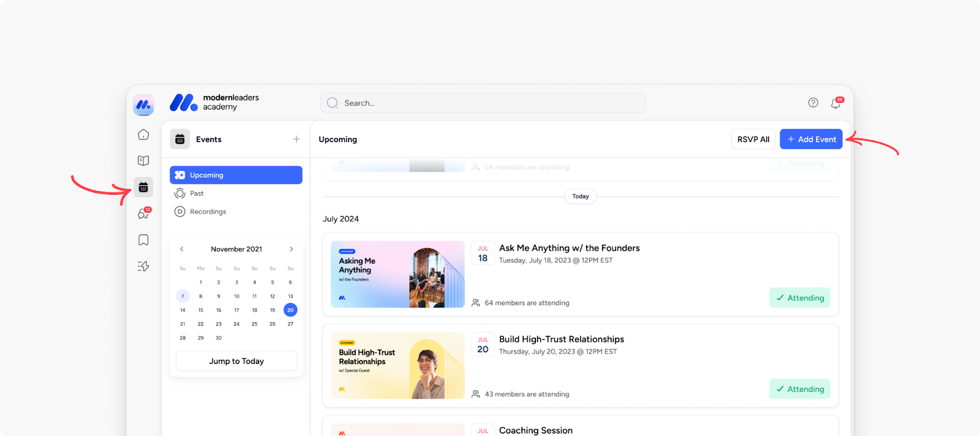
Task: Open the lightning activity icon in sidebar
Action: tap(143, 266)
